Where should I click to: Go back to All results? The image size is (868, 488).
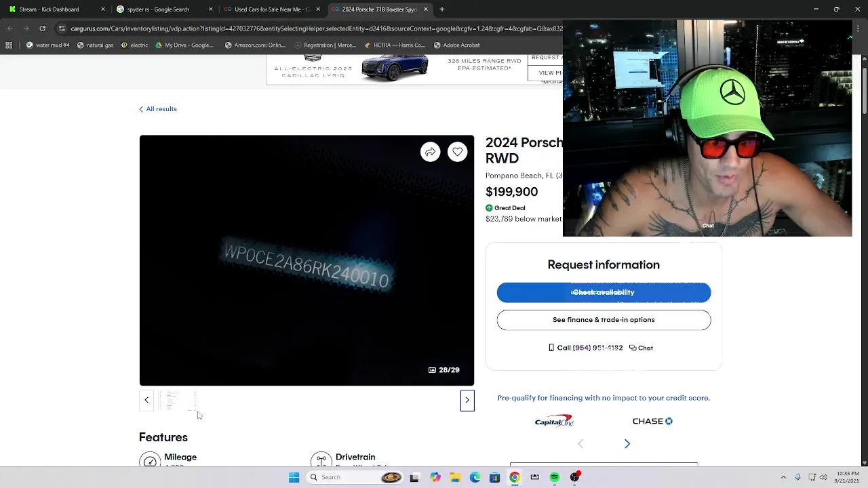pos(158,109)
